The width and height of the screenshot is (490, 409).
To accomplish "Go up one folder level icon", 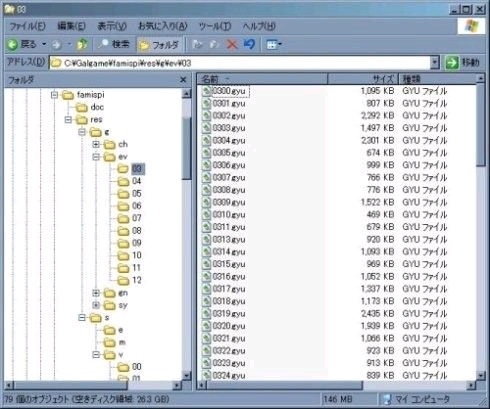I will tap(82, 44).
